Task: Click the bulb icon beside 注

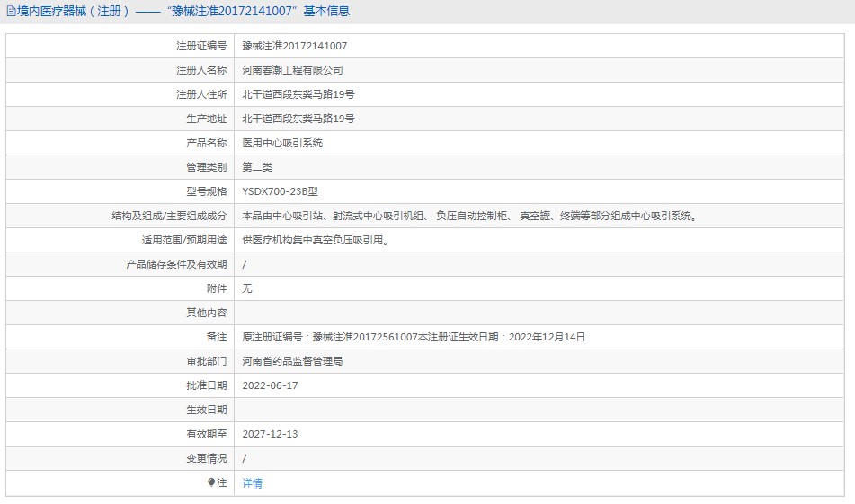Action: (211, 482)
